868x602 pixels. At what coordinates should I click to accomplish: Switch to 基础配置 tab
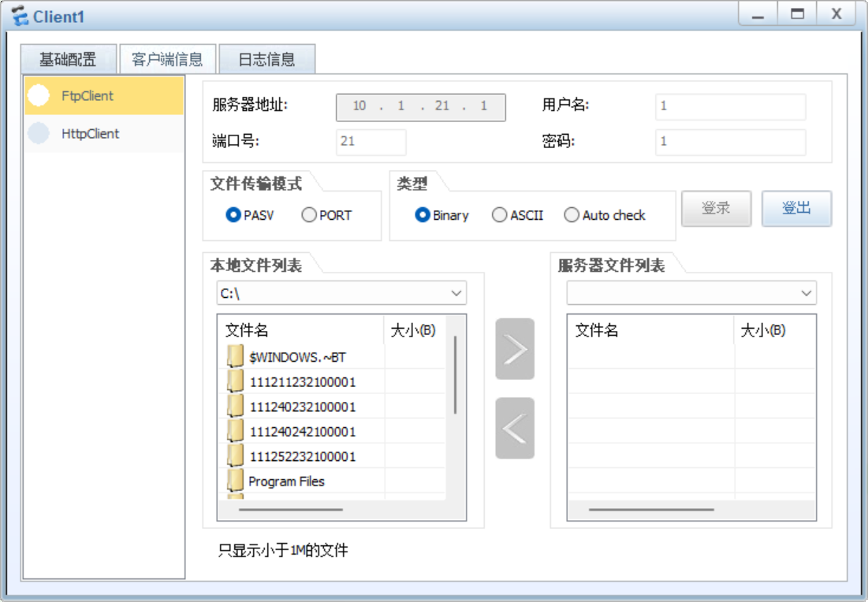point(68,59)
